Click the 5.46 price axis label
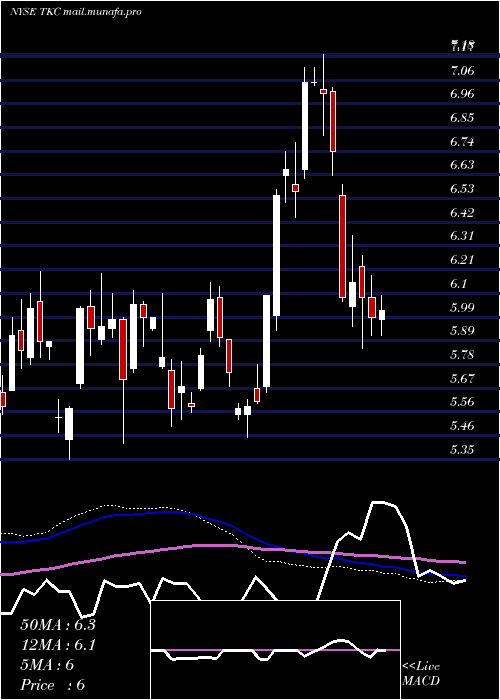This screenshot has height=700, width=500. pos(462,425)
